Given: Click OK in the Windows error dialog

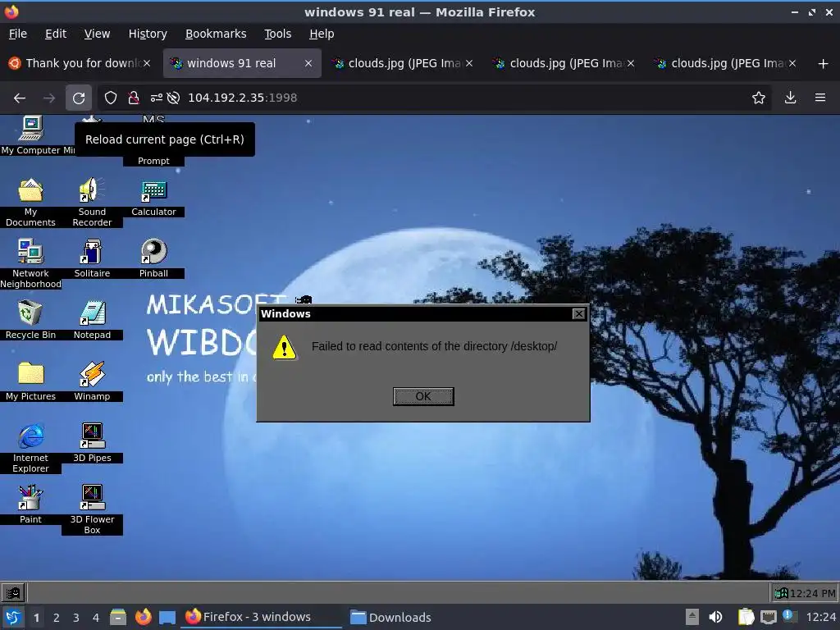Looking at the screenshot, I should pos(423,396).
